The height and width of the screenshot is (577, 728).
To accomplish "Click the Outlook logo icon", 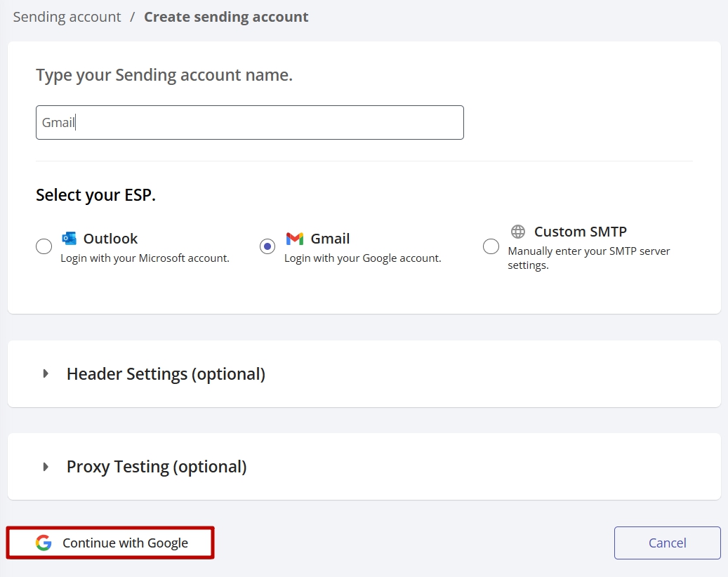I will [x=70, y=239].
